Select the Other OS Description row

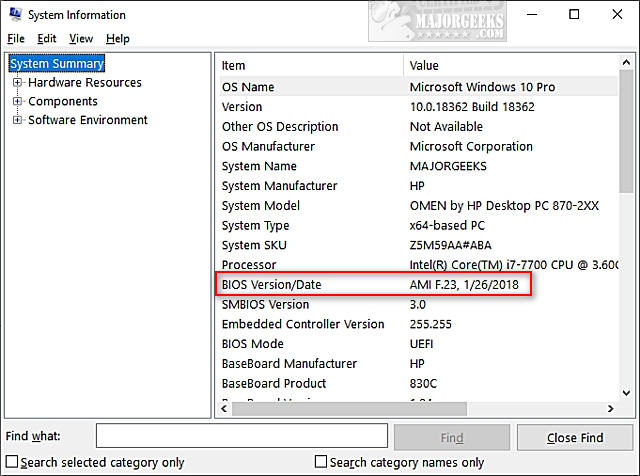pos(419,127)
